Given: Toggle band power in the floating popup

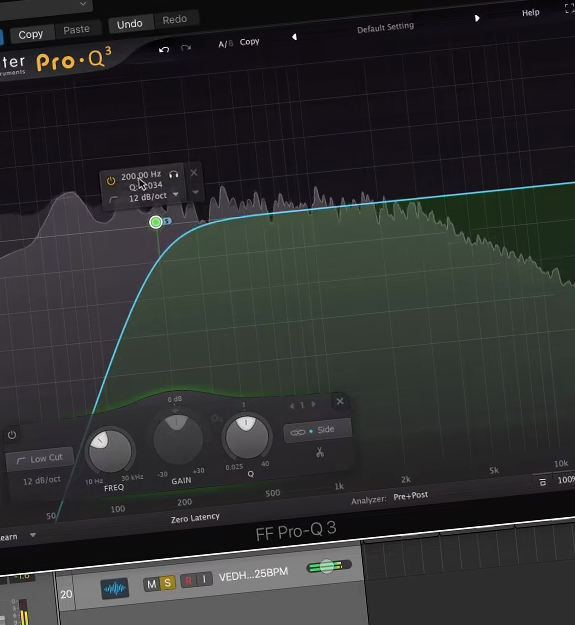Looking at the screenshot, I should tap(111, 181).
